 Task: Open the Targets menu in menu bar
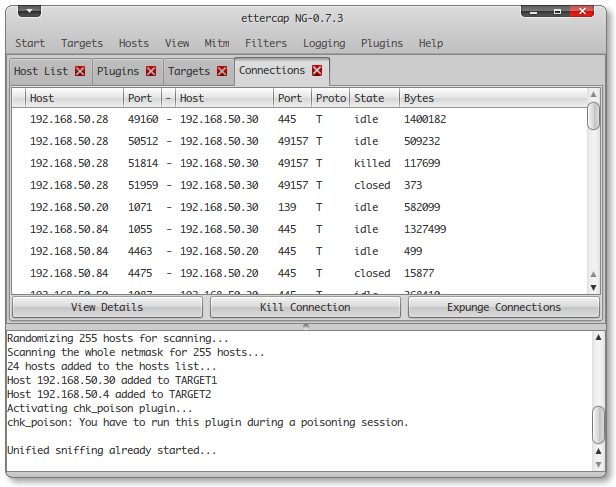[82, 43]
